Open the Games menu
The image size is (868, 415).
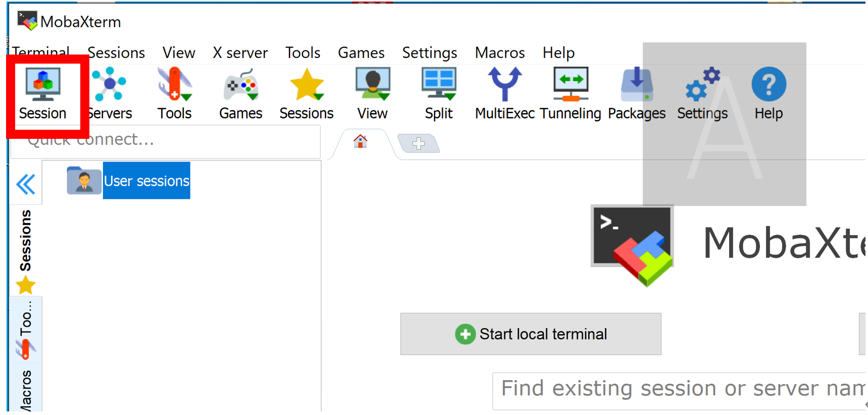point(361,53)
